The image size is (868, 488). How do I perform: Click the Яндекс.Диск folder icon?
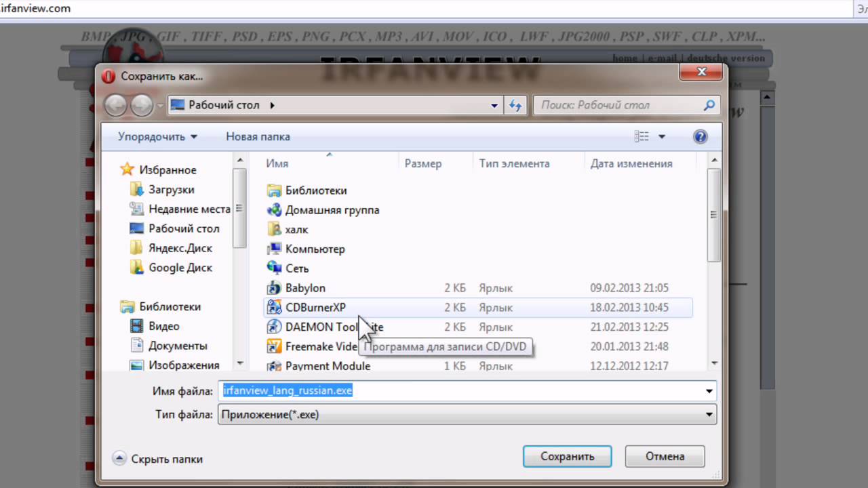coord(136,248)
